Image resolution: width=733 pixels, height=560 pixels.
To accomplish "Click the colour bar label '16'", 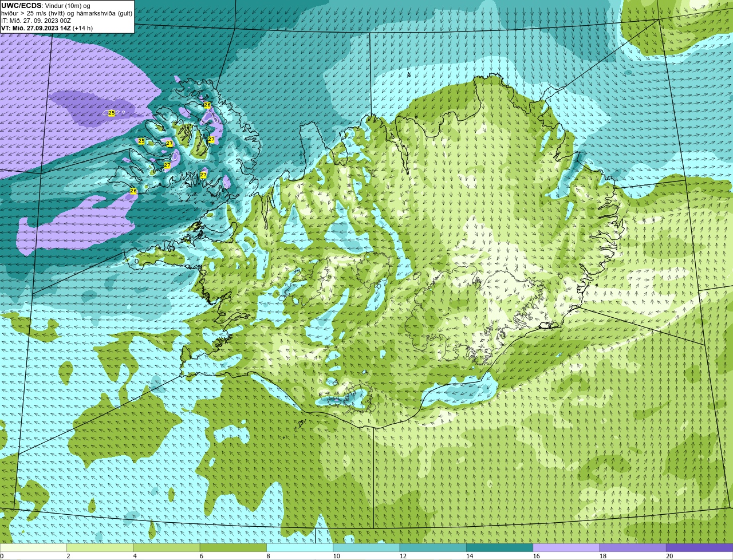I will point(536,556).
